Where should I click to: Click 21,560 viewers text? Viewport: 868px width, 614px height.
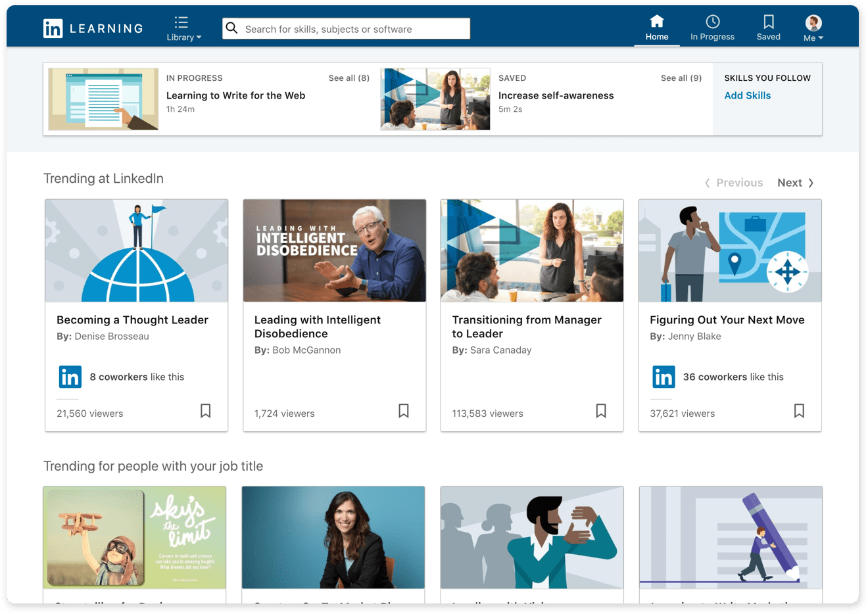pos(89,413)
